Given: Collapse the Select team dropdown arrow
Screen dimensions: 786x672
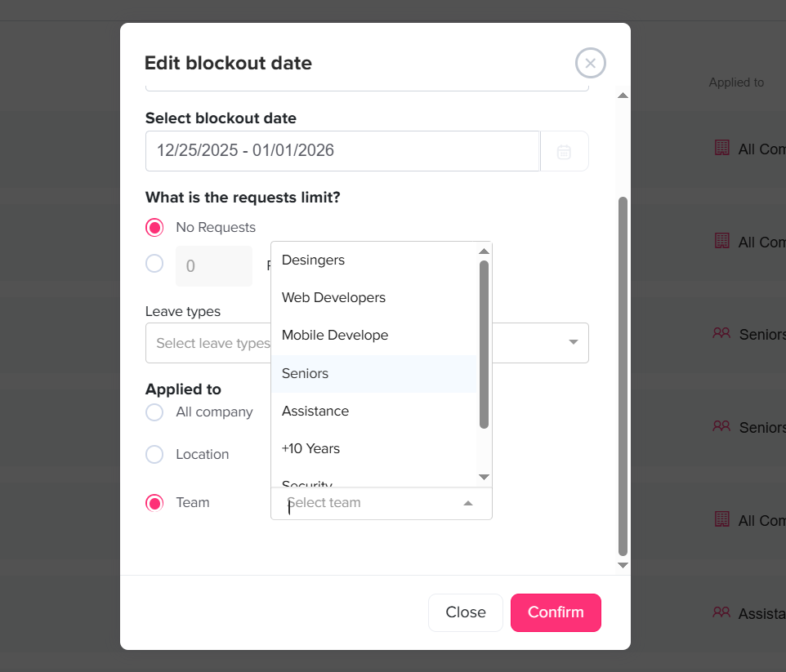Looking at the screenshot, I should coord(468,503).
